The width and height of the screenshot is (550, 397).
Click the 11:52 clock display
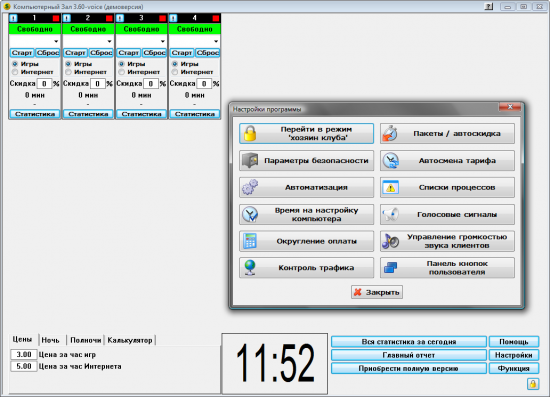pyautogui.click(x=275, y=364)
